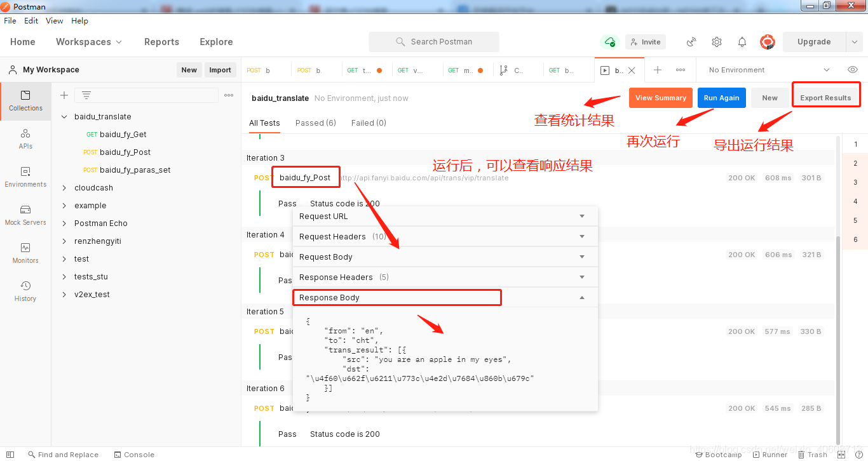Screen dimensions: 868x461
Task: Click the Run Again button
Action: [721, 98]
